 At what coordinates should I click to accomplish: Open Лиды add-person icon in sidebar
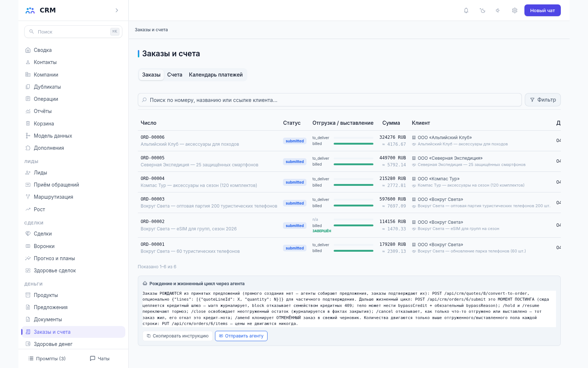tap(28, 173)
